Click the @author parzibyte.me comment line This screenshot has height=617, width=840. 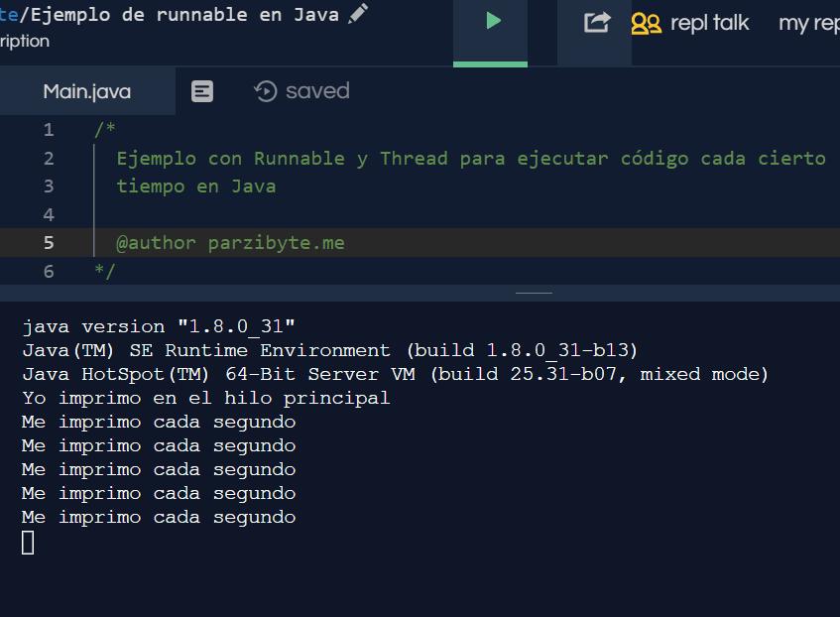pyautogui.click(x=230, y=242)
